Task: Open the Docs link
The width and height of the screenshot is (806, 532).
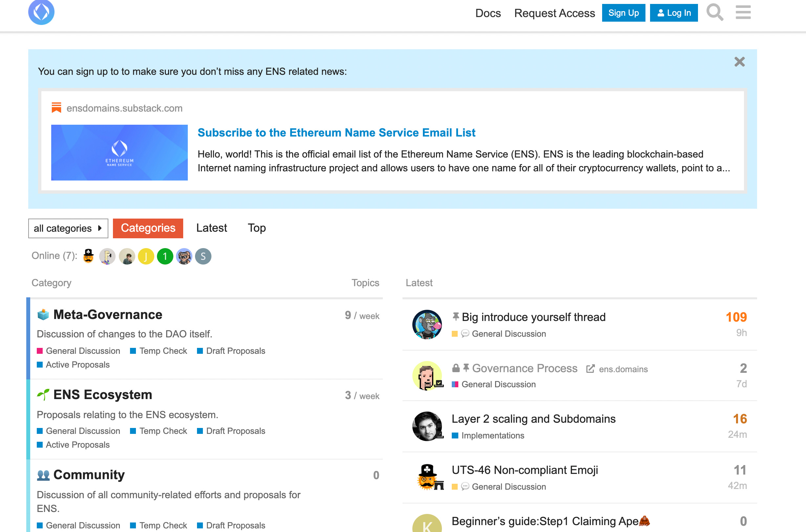Action: [x=488, y=13]
